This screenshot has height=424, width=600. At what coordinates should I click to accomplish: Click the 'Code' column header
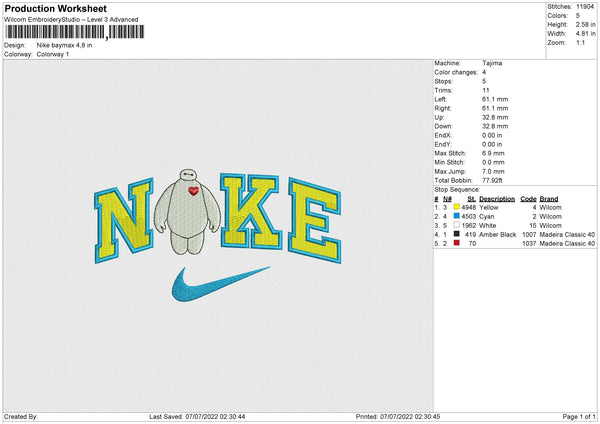pyautogui.click(x=528, y=199)
